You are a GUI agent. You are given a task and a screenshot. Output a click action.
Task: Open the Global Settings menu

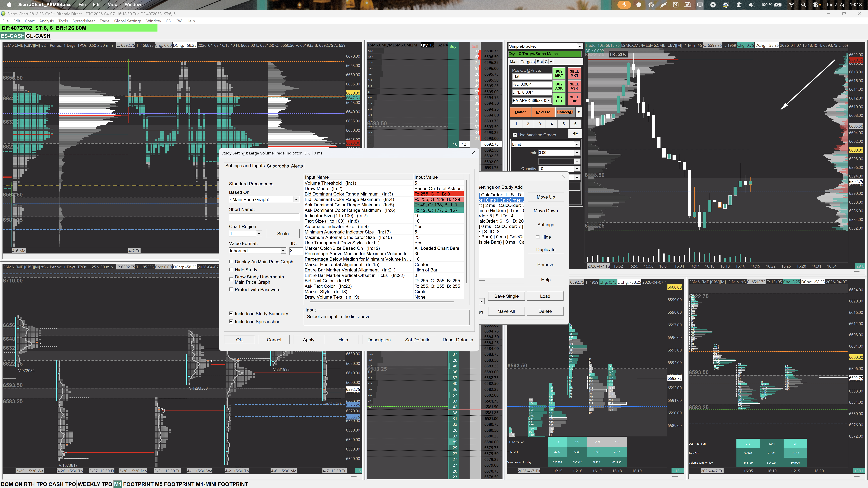pyautogui.click(x=128, y=21)
